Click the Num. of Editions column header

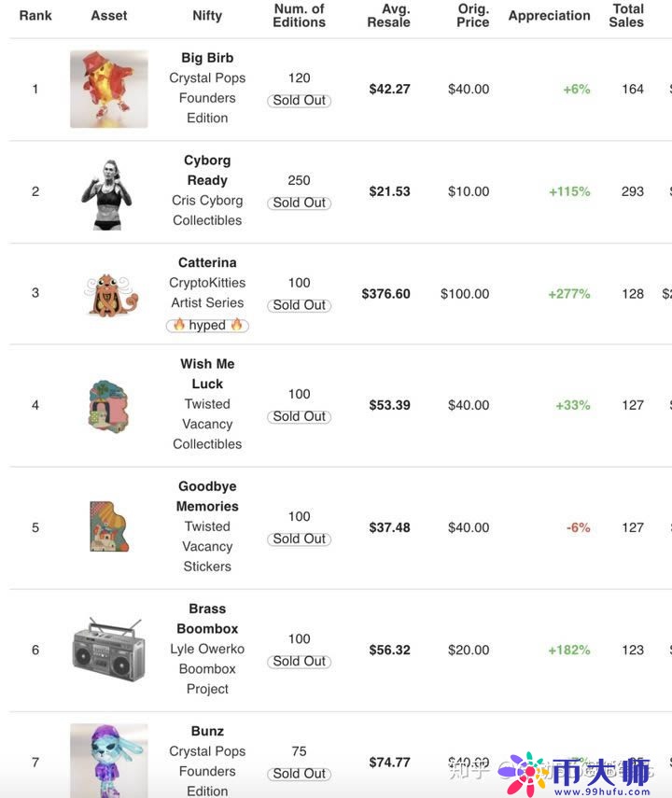click(299, 16)
